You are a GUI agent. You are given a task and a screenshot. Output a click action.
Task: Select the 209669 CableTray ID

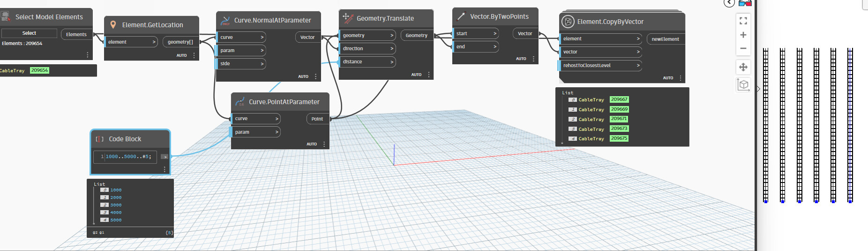point(619,109)
